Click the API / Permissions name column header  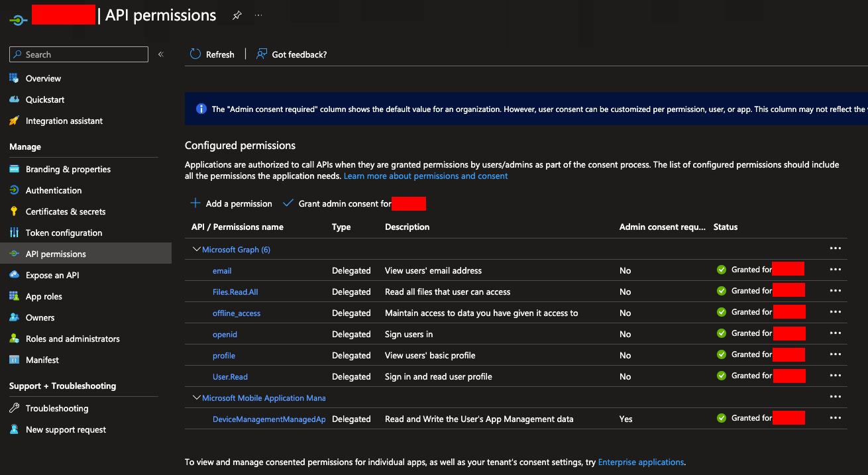237,227
